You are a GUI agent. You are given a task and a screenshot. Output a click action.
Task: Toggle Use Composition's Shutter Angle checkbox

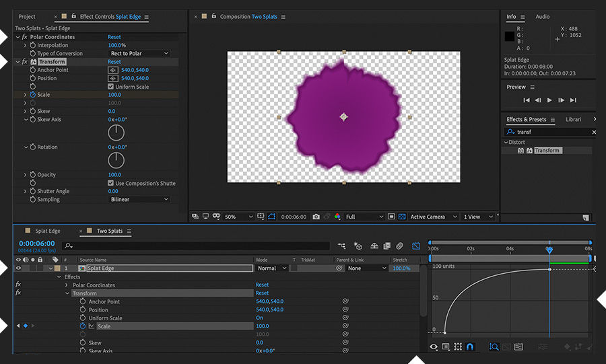coord(111,183)
